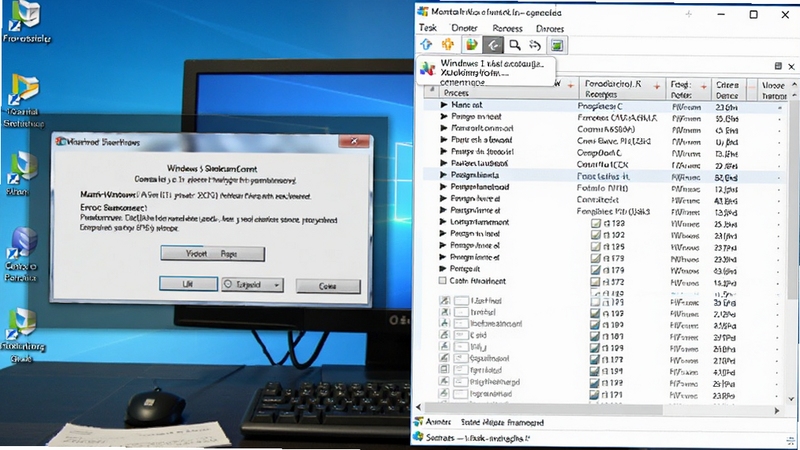The height and width of the screenshot is (450, 800).
Task: Click the gray back-arrow toolbar button
Action: [493, 45]
